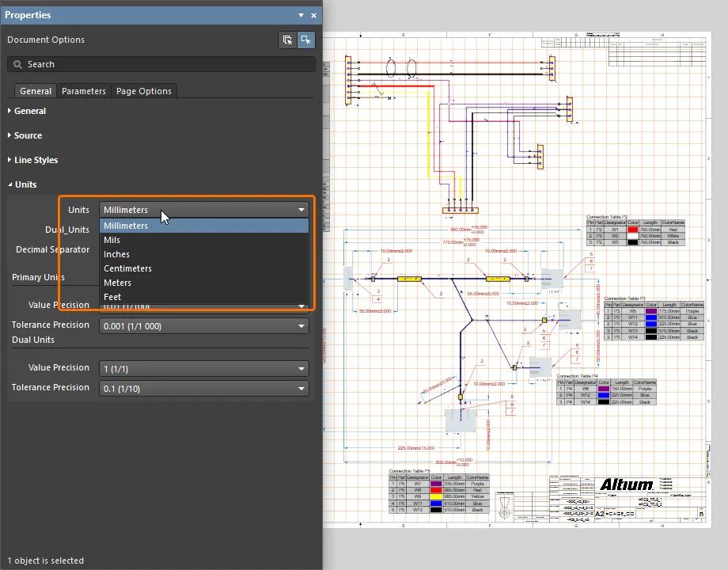Toggle the highlighted right selection cursor icon
The image size is (728, 570).
tap(306, 40)
